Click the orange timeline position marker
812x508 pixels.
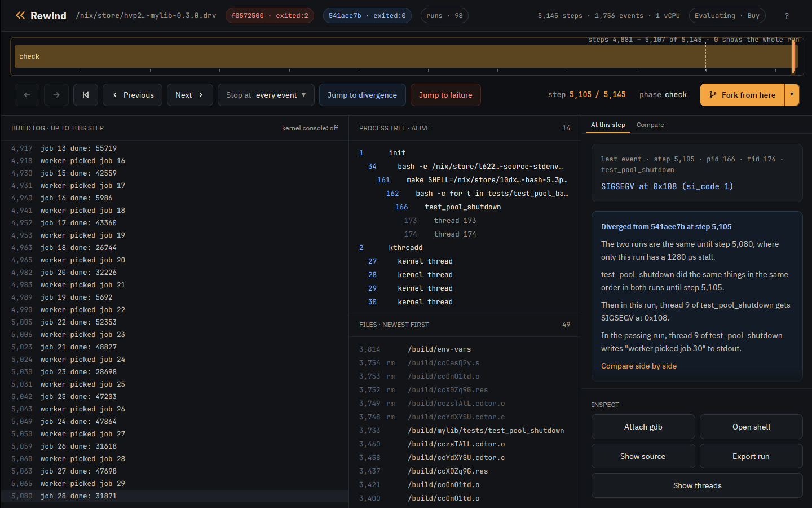click(x=793, y=56)
